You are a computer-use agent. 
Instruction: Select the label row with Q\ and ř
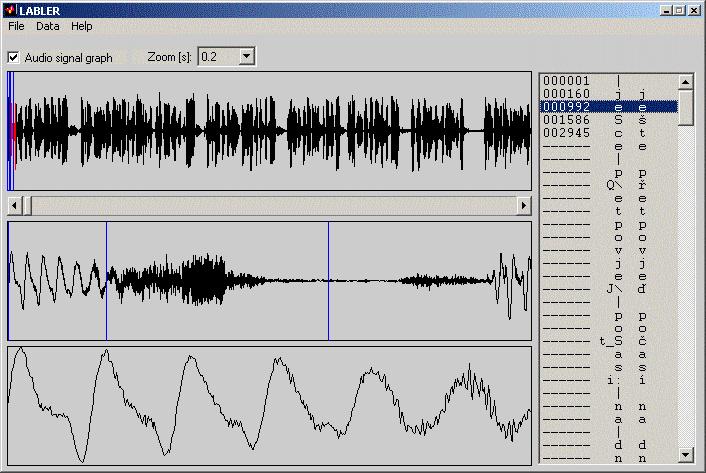point(609,185)
